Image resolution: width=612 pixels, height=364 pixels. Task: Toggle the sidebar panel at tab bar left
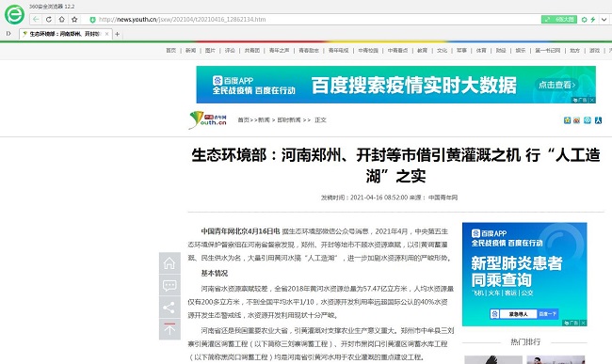coord(8,34)
